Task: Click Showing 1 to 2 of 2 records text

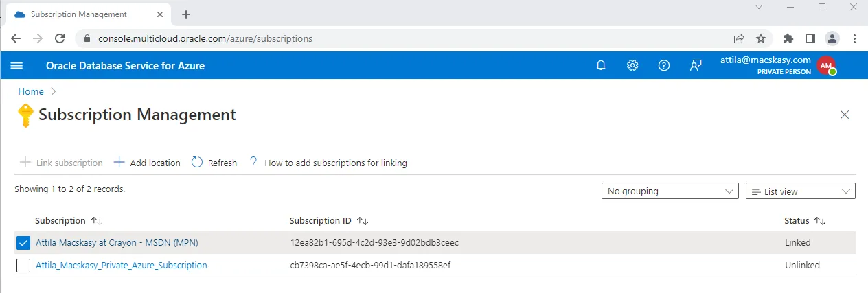Action: click(x=70, y=188)
